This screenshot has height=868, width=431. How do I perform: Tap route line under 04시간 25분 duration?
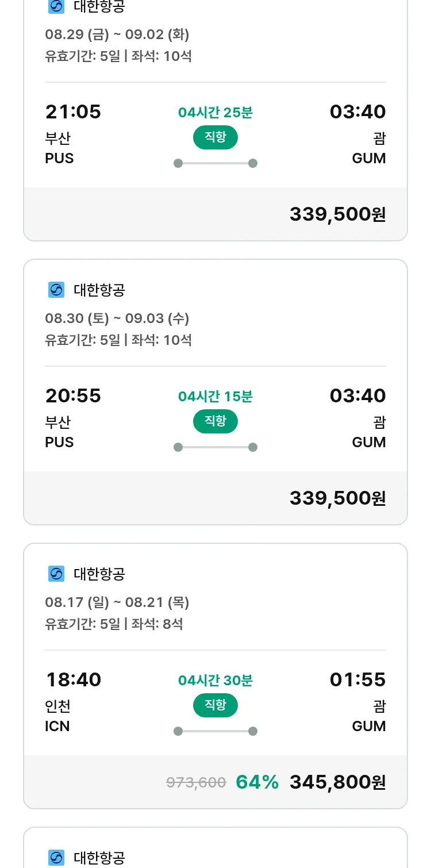[215, 163]
